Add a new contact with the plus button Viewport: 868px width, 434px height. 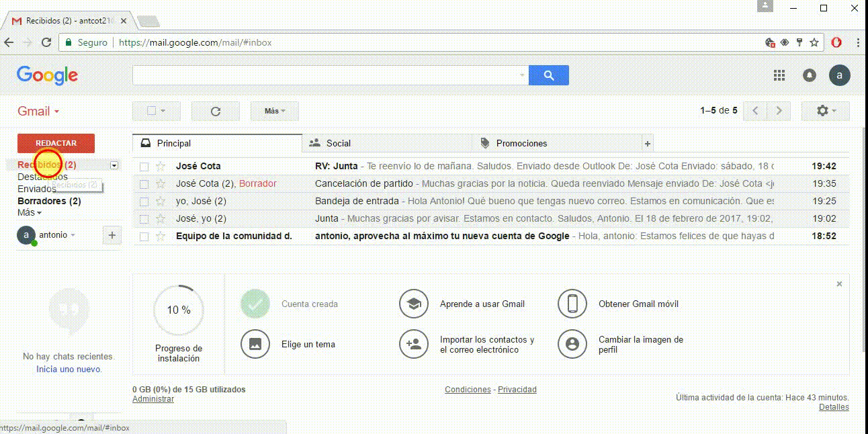[112, 235]
